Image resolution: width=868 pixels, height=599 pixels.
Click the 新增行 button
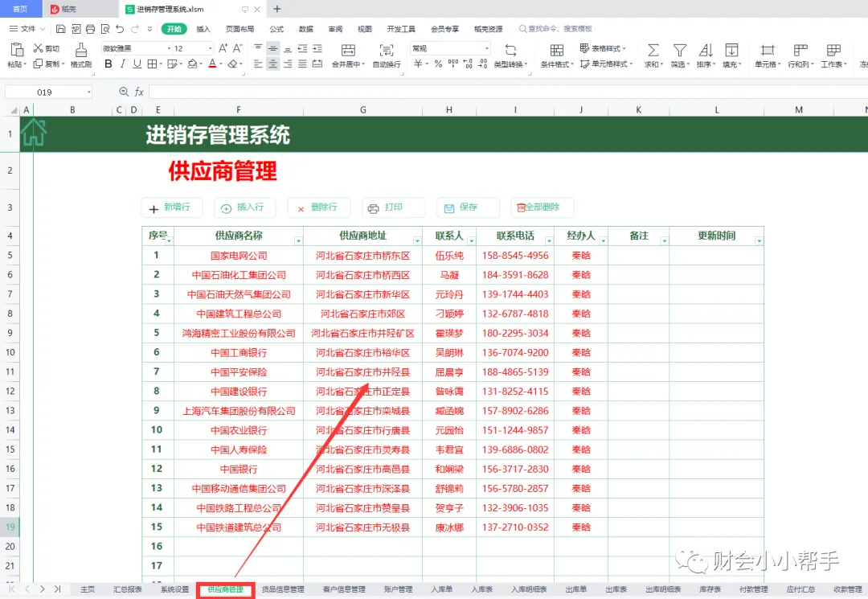tap(172, 207)
